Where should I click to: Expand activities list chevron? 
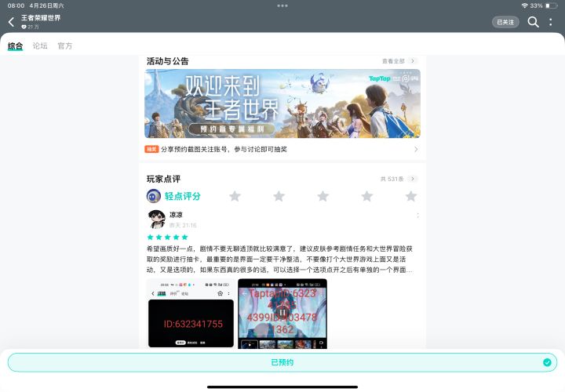413,61
